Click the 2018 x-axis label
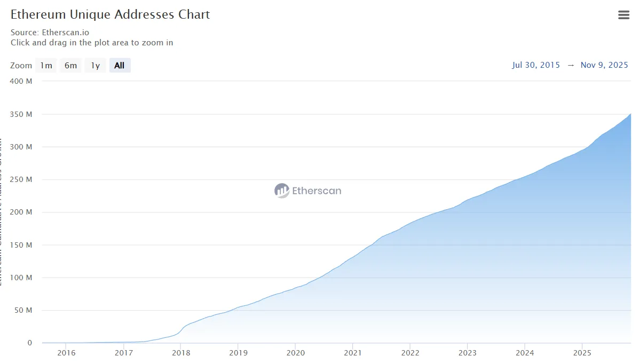 click(x=181, y=353)
